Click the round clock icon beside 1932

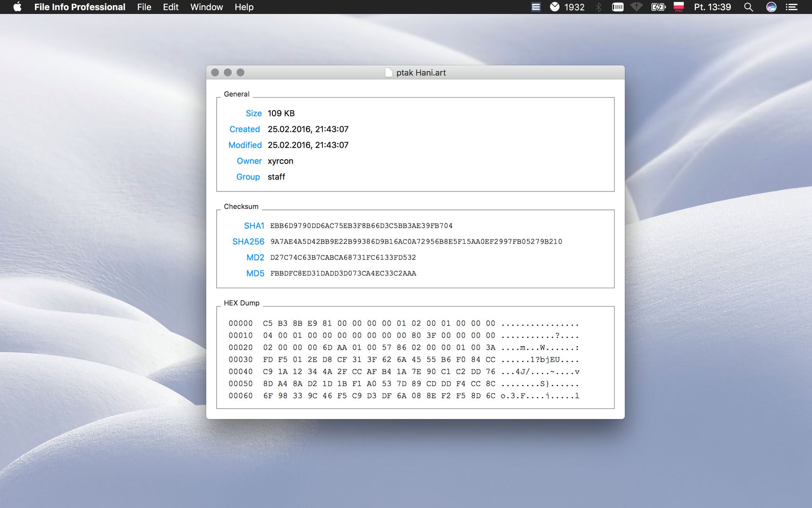pyautogui.click(x=555, y=7)
